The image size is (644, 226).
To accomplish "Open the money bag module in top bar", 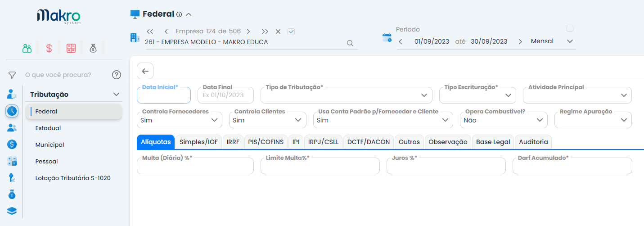I will click(93, 48).
